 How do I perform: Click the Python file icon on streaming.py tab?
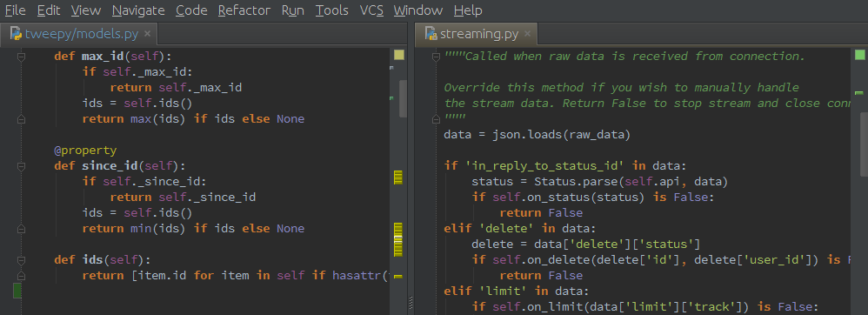(x=431, y=33)
